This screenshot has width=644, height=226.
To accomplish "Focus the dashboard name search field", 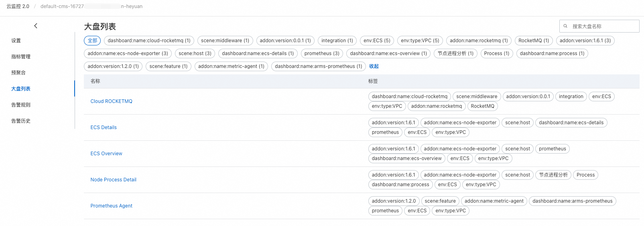I will [599, 26].
